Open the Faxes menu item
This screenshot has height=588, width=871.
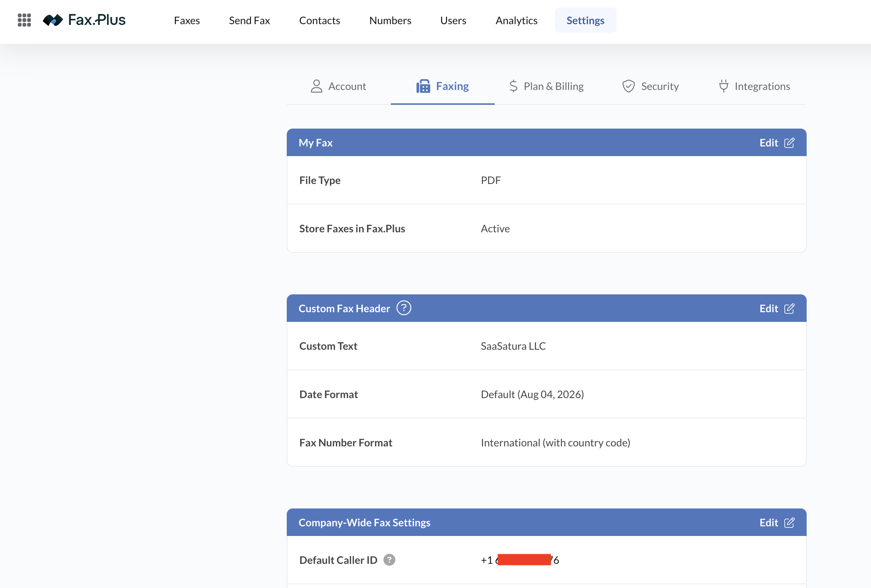(x=187, y=20)
